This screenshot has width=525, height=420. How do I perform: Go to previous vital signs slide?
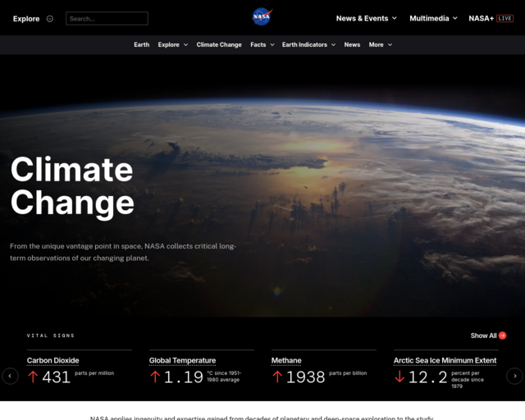coord(10,376)
